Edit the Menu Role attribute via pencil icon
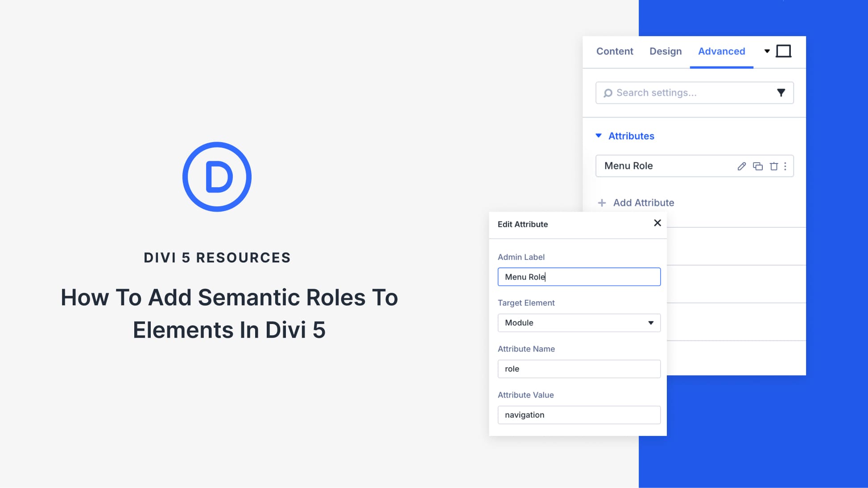 [741, 166]
